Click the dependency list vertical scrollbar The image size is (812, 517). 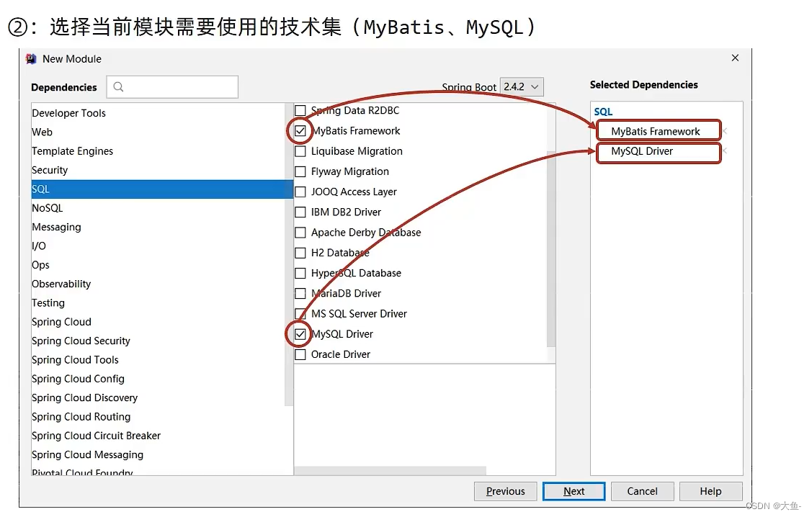551,249
